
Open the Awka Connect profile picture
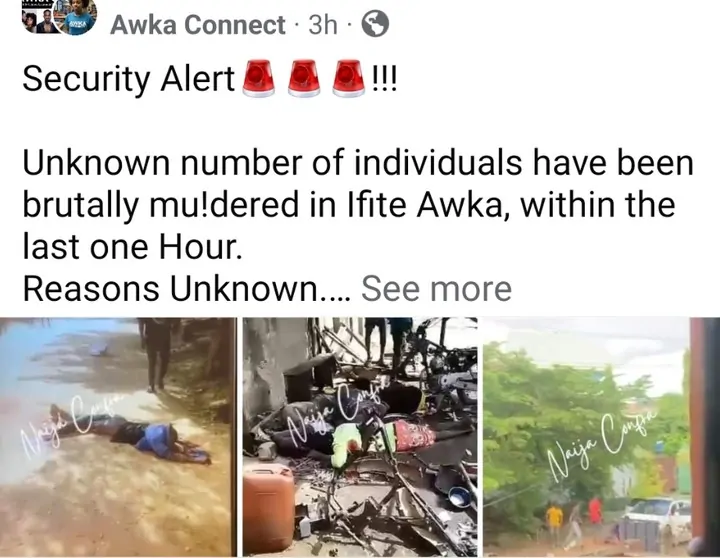(x=75, y=16)
